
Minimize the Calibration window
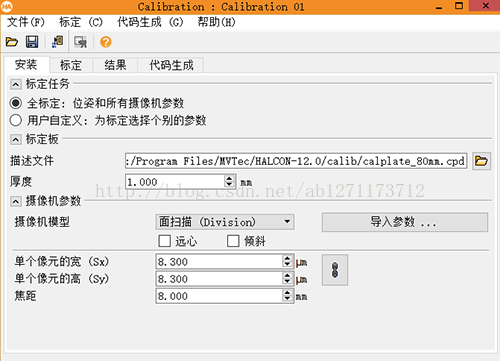point(439,6)
